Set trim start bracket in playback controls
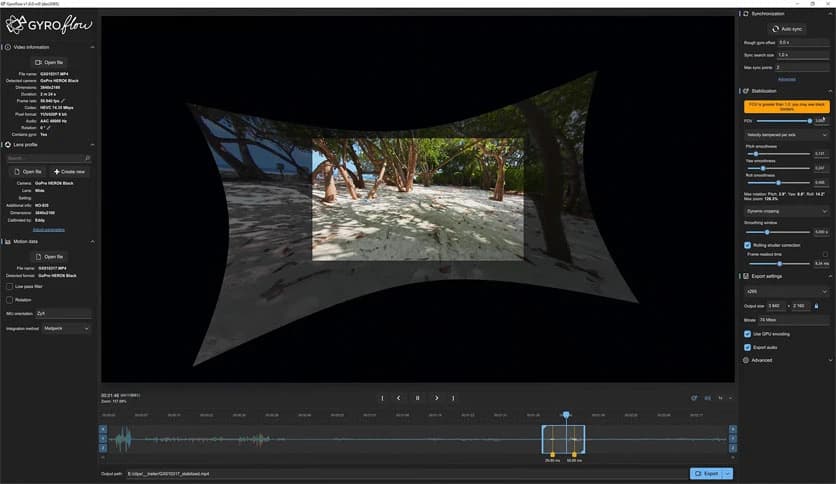 pyautogui.click(x=382, y=398)
